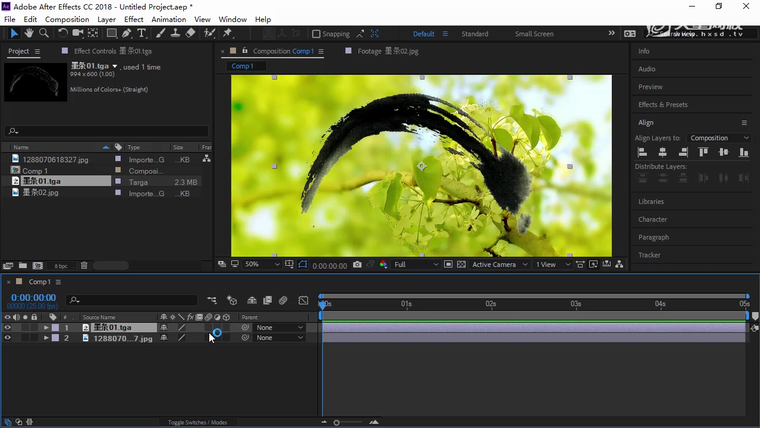Open the Effects & Presets panel
Viewport: 760px width, 428px height.
(x=663, y=104)
